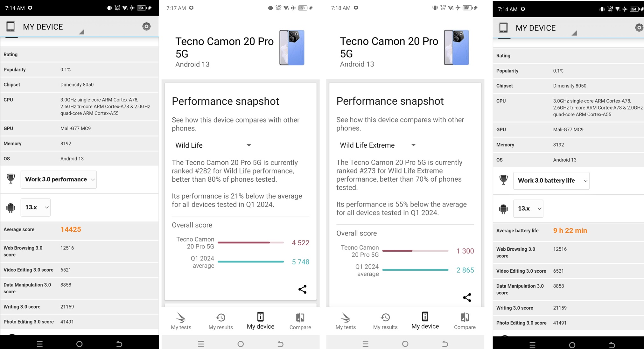Open 13.x Android version dropdown in left screen

pos(36,207)
